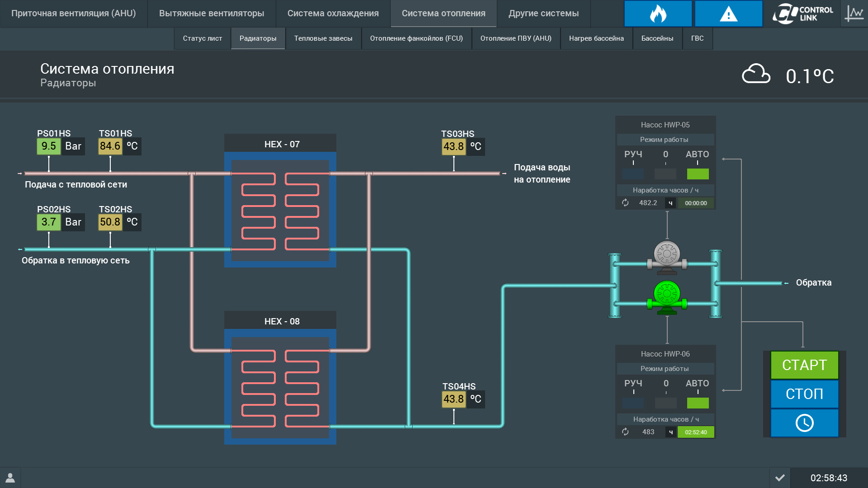Viewport: 868px width, 488px height.
Task: Set pump HWP-05 to АВТО mode
Action: pos(698,174)
